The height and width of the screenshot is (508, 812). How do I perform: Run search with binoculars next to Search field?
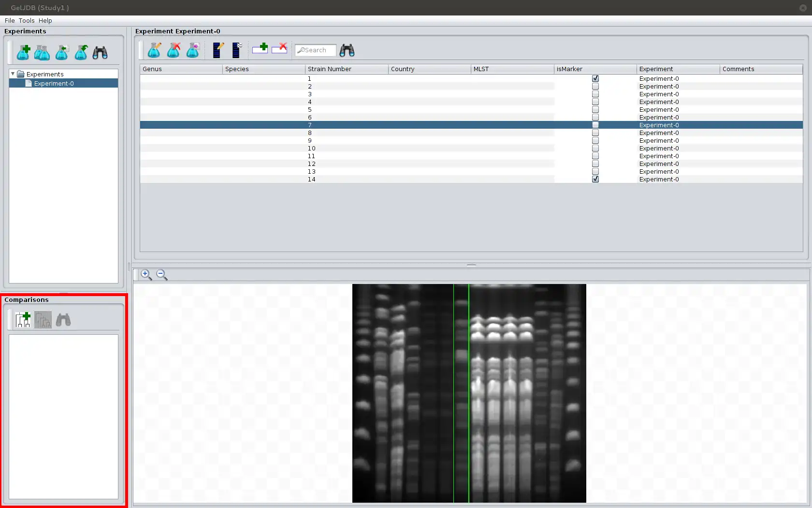coord(347,50)
